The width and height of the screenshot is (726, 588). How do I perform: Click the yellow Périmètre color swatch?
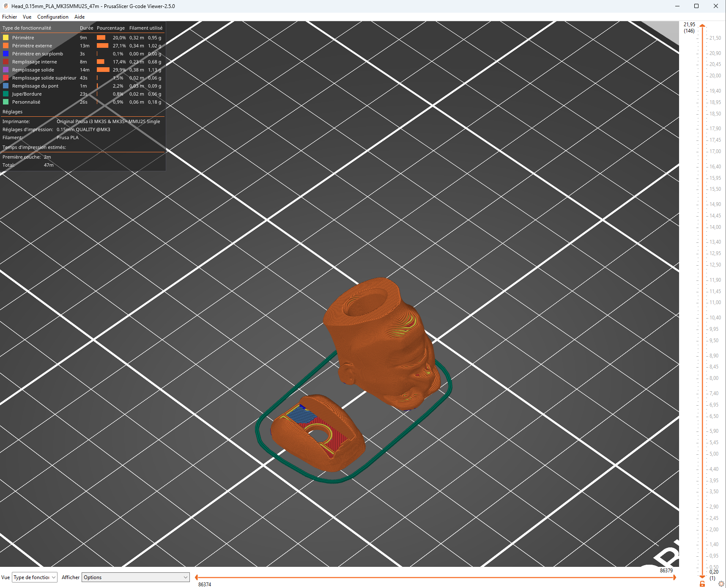6,38
